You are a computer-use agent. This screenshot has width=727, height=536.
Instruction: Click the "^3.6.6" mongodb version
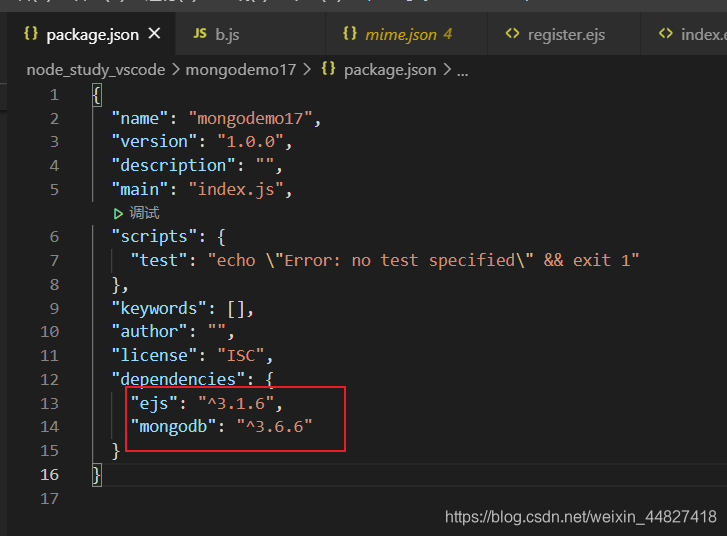point(275,427)
